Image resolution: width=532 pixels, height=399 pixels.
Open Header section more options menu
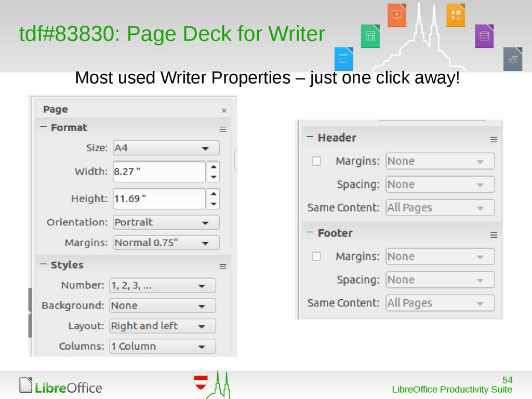494,140
